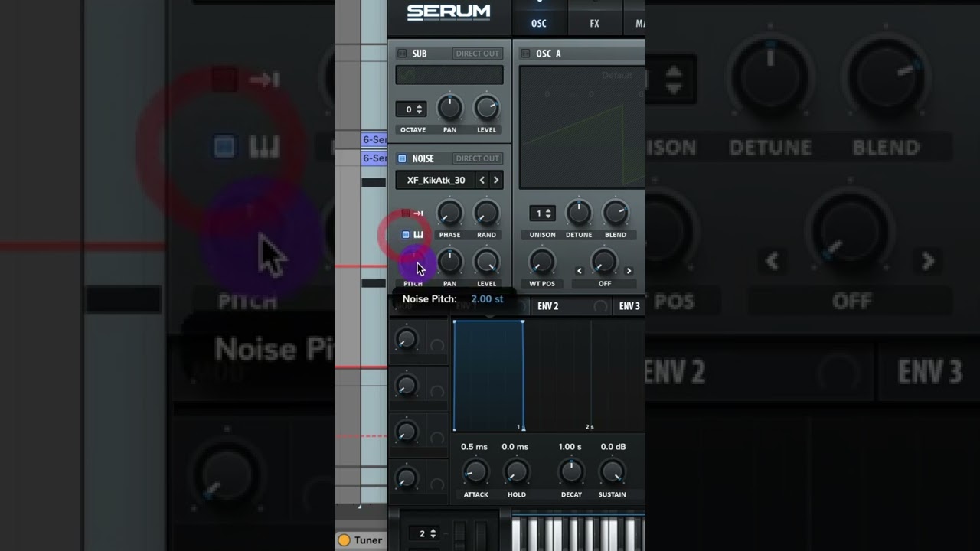This screenshot has height=551, width=980.
Task: Click the second macro knob
Action: tap(406, 386)
